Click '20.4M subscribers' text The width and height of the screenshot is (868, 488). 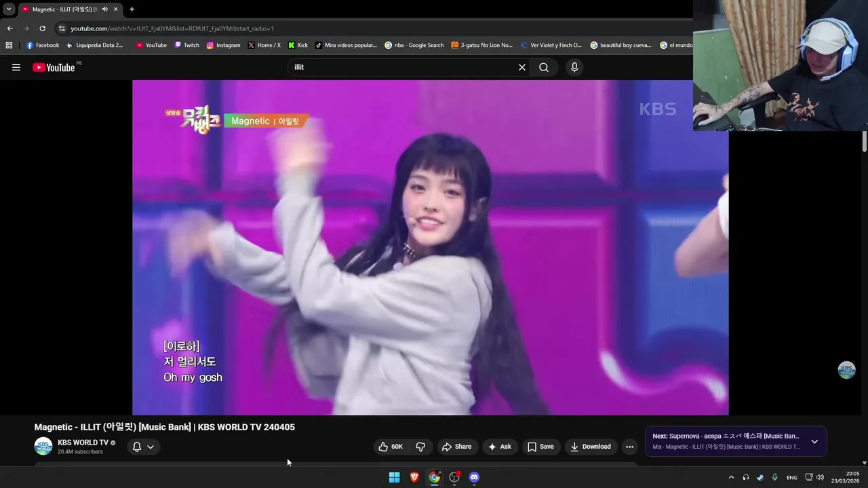tap(80, 451)
